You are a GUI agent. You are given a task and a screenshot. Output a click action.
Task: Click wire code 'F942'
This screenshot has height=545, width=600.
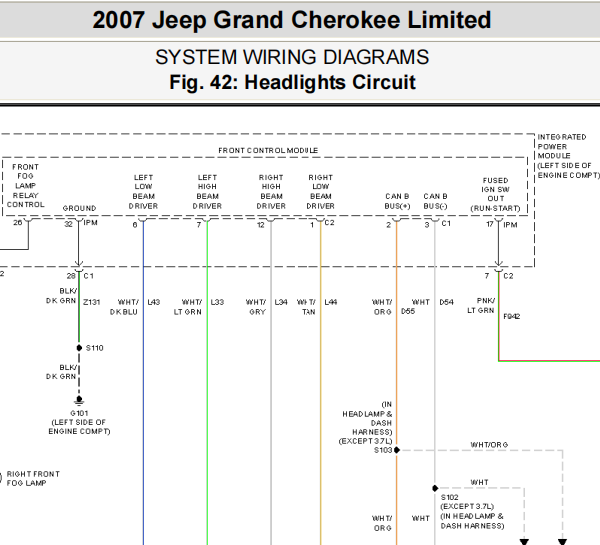point(512,316)
